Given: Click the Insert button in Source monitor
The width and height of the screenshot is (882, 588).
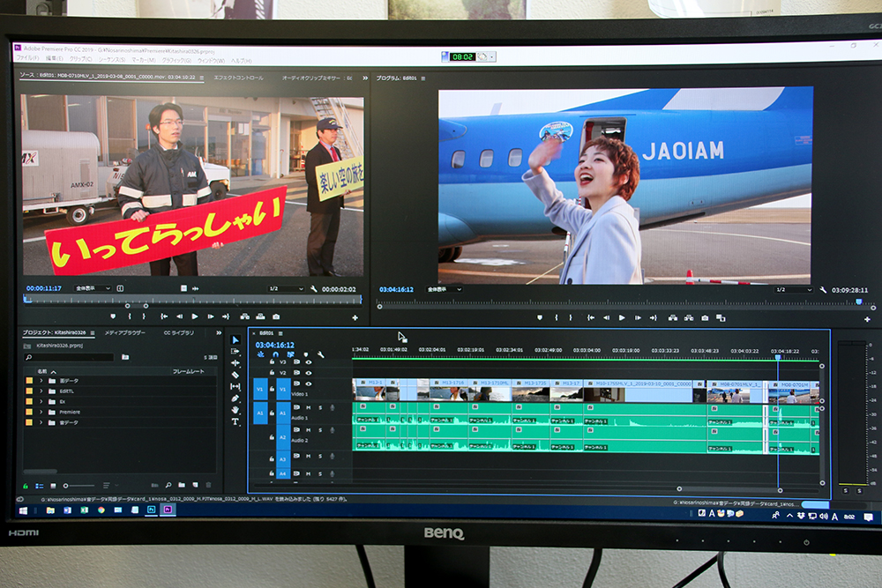Looking at the screenshot, I should click(244, 317).
